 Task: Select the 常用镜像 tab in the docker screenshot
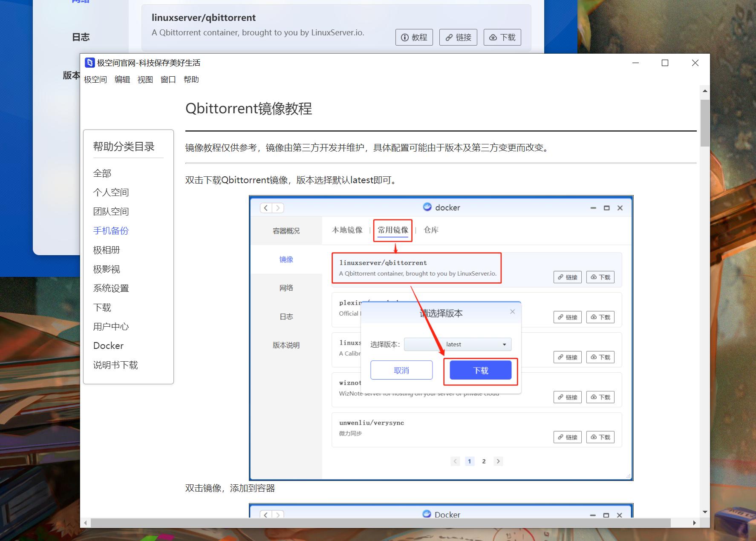[x=392, y=230]
